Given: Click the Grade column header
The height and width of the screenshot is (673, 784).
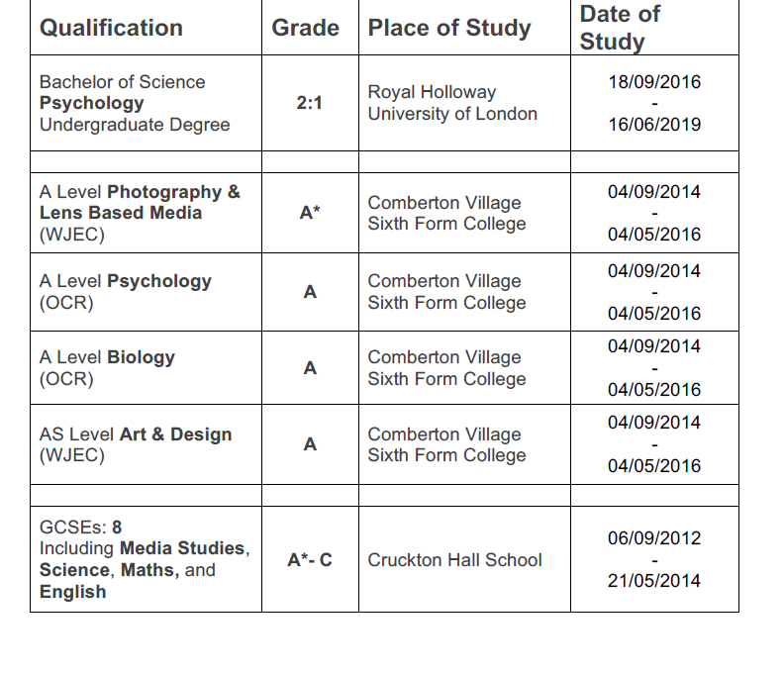Looking at the screenshot, I should (305, 28).
